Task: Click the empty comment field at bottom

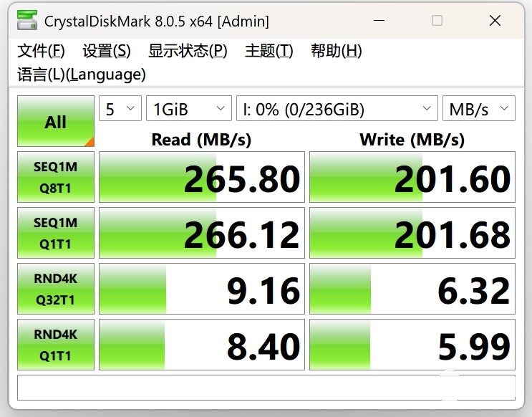Action: tap(266, 388)
